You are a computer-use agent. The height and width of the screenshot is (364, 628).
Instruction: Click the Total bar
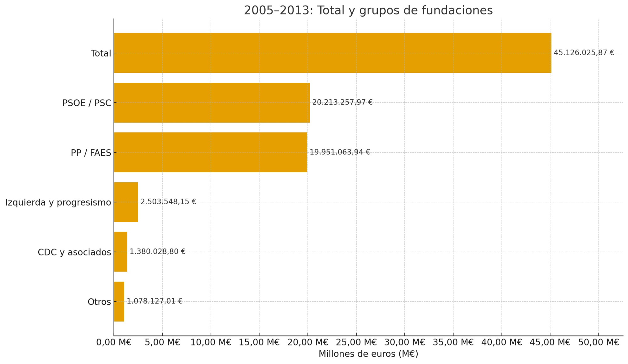click(332, 53)
